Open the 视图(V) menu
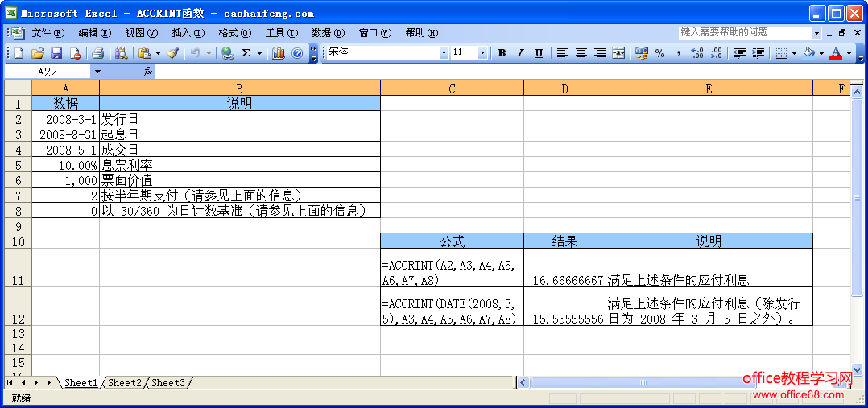 [x=141, y=33]
